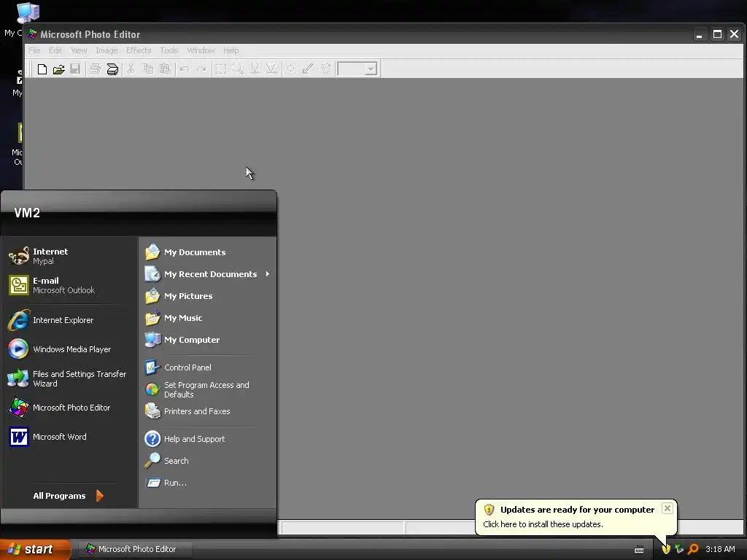Click the Start button
Viewport: 747px width, 560px height.
(x=35, y=549)
